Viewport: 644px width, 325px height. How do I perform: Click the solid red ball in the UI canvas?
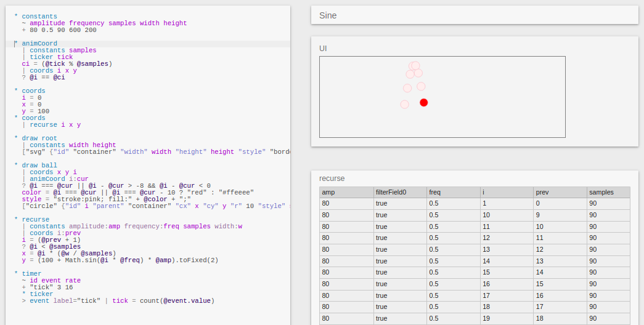click(x=423, y=102)
